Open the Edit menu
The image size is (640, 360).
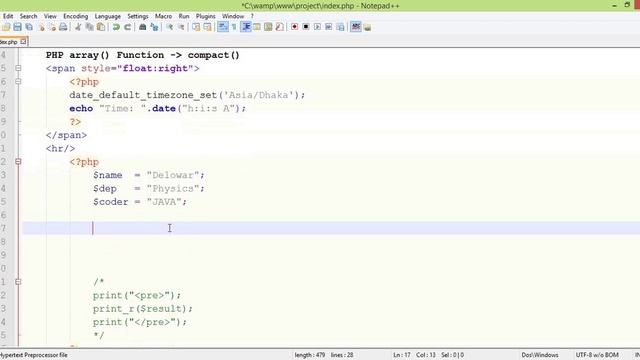click(8, 16)
